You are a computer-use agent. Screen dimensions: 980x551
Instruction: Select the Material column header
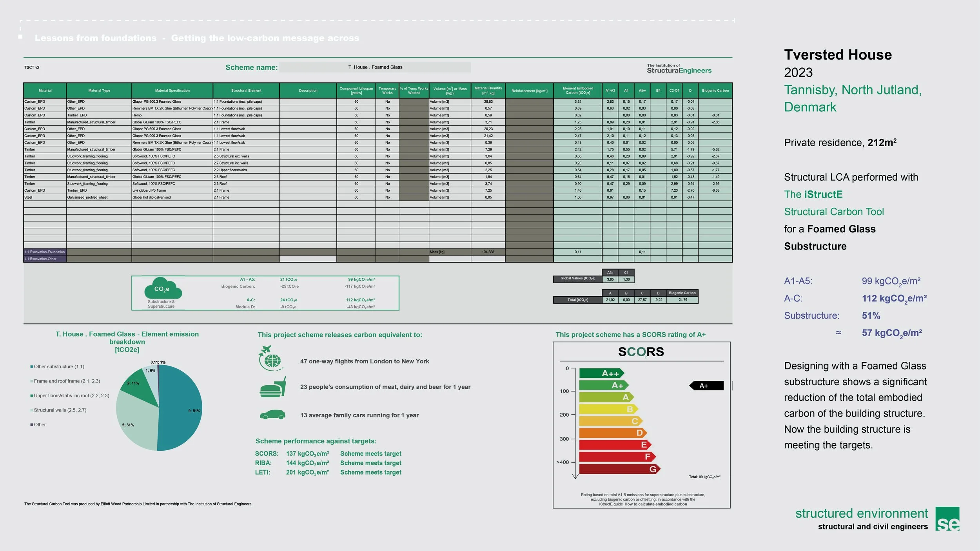[x=45, y=91]
